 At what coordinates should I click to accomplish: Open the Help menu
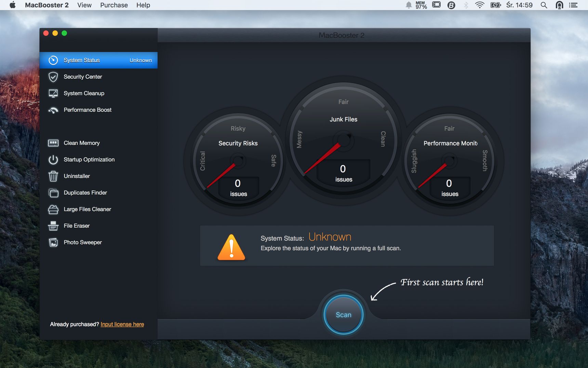pyautogui.click(x=143, y=5)
